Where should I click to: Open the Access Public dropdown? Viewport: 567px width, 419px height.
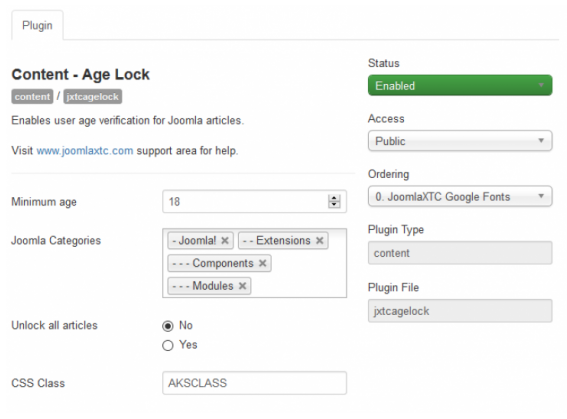[460, 141]
